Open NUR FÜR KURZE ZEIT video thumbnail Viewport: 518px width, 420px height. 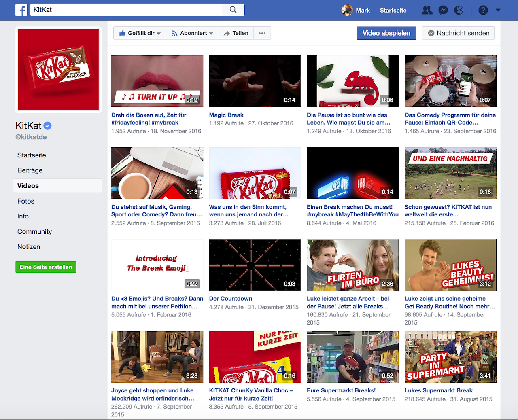(x=255, y=357)
